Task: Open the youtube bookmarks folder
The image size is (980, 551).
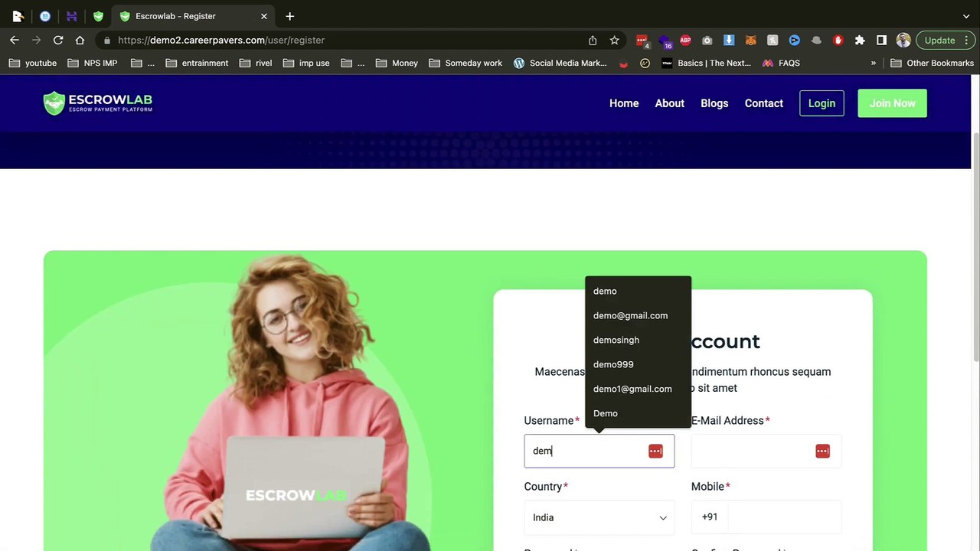Action: 32,63
